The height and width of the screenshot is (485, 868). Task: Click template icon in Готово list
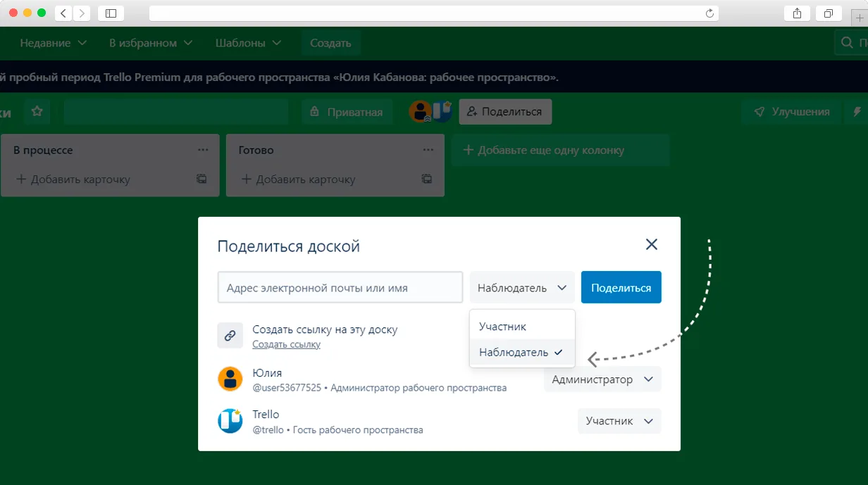pyautogui.click(x=427, y=179)
